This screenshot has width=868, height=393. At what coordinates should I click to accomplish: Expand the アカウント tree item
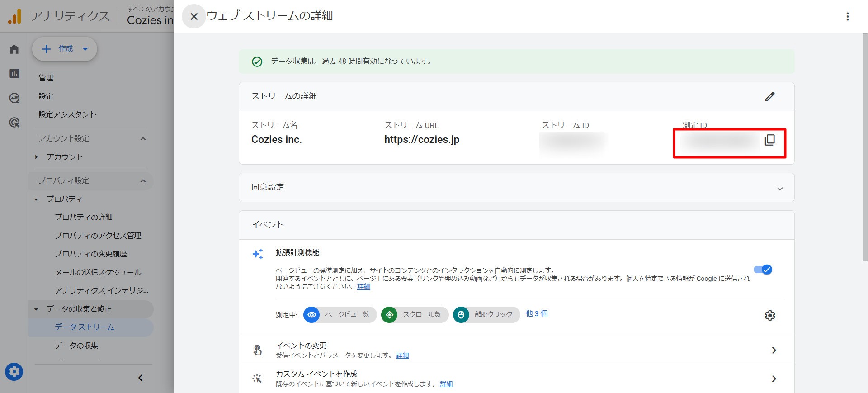[36, 157]
